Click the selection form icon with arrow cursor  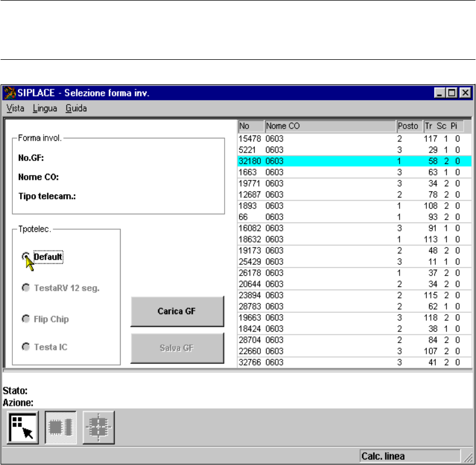[23, 428]
